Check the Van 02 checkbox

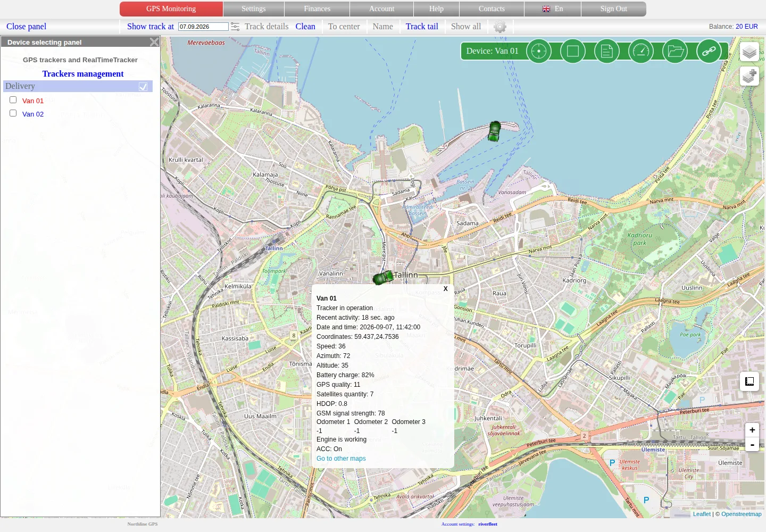click(13, 113)
